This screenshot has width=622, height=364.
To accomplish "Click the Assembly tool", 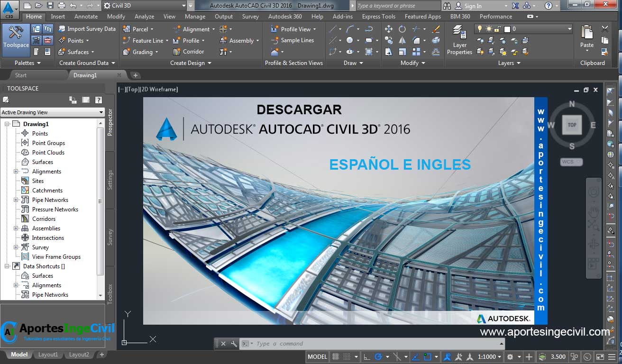I will pos(239,40).
